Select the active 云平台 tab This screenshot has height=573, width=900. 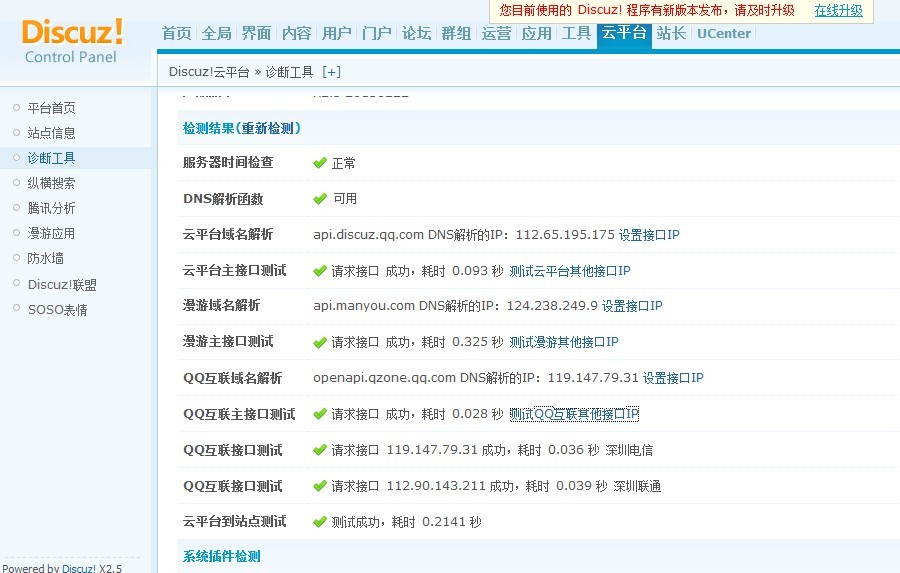[x=624, y=34]
